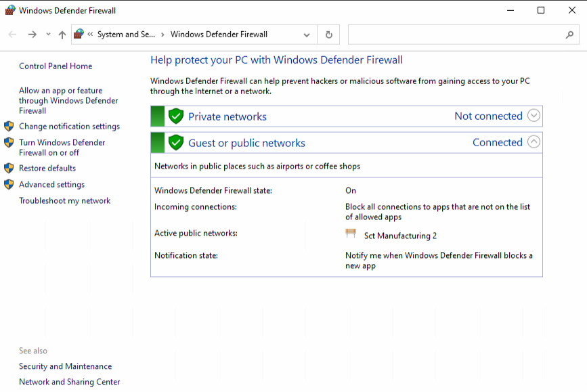This screenshot has height=392, width=587.
Task: Click the green shield icon for Private networks
Action: (175, 116)
